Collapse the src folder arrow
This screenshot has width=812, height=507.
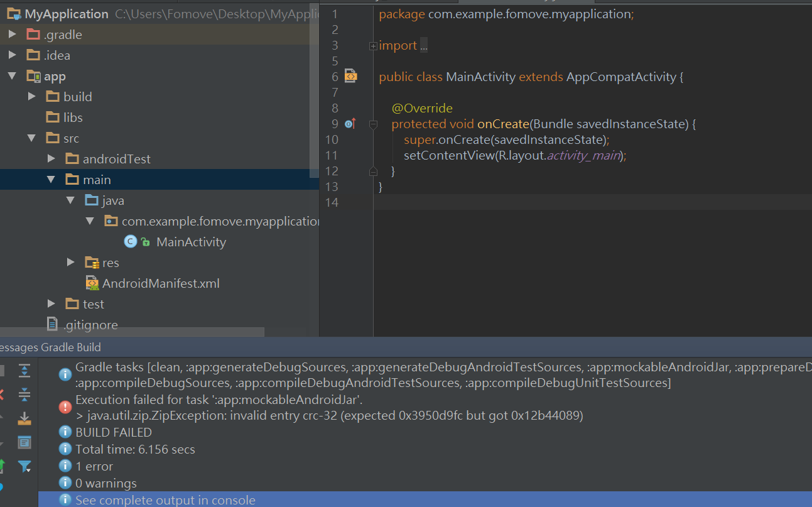pyautogui.click(x=31, y=138)
